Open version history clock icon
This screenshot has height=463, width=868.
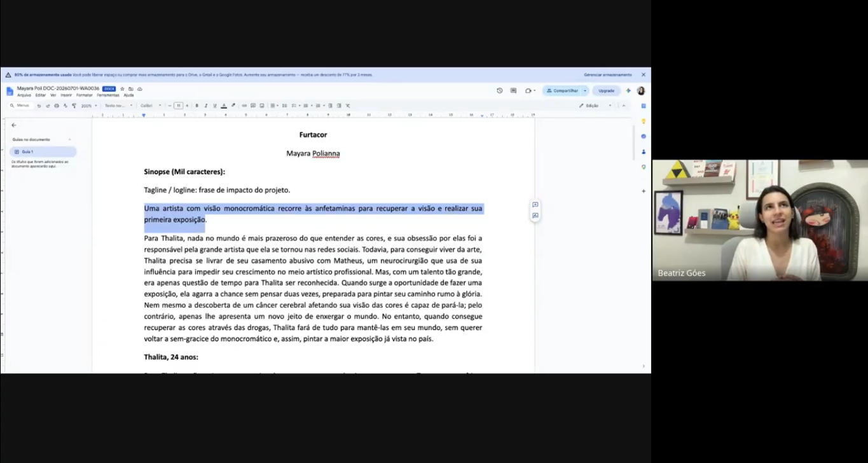tap(500, 91)
